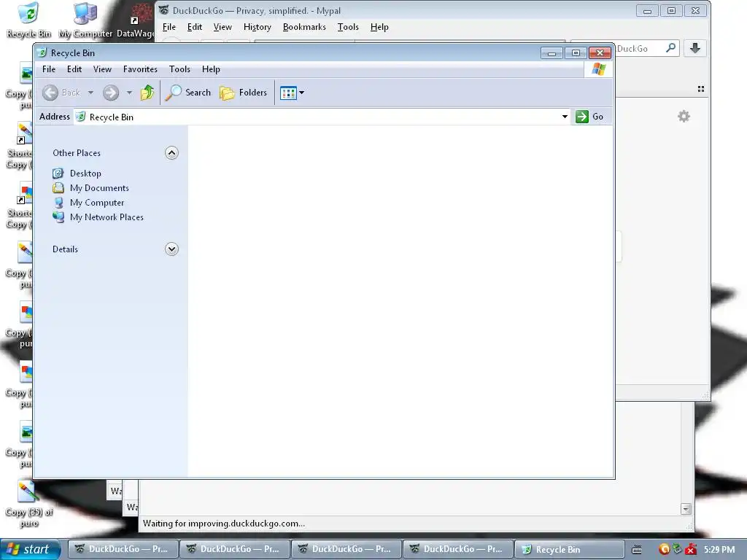The height and width of the screenshot is (560, 747).
Task: Click the grid icon in Mypal window
Action: [x=701, y=89]
